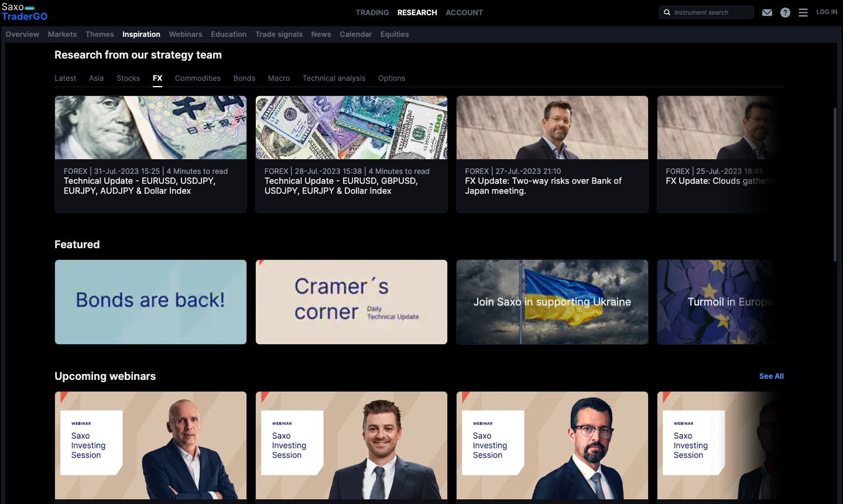
Task: Filter research by Options
Action: point(392,78)
